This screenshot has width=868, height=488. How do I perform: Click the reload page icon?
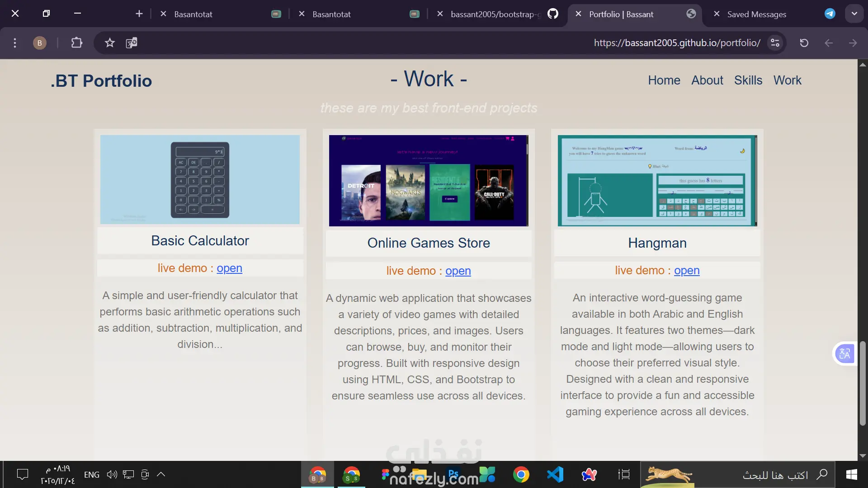pyautogui.click(x=804, y=43)
